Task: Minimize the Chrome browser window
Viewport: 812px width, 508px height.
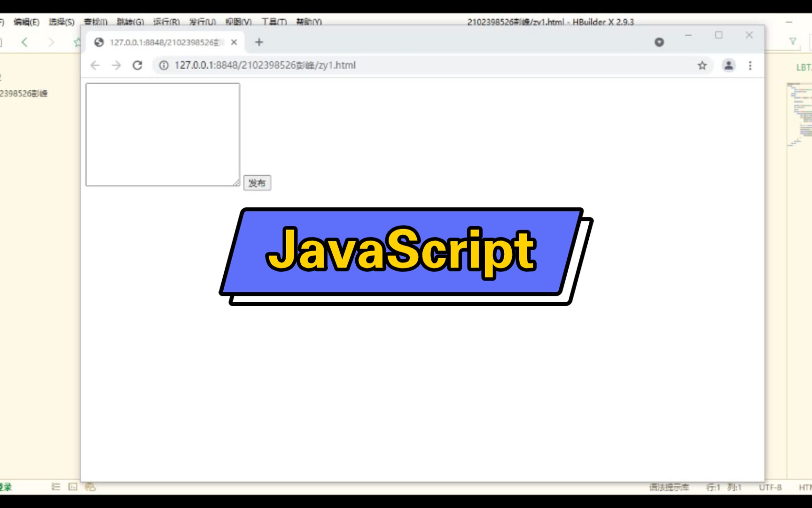Action: [688, 35]
